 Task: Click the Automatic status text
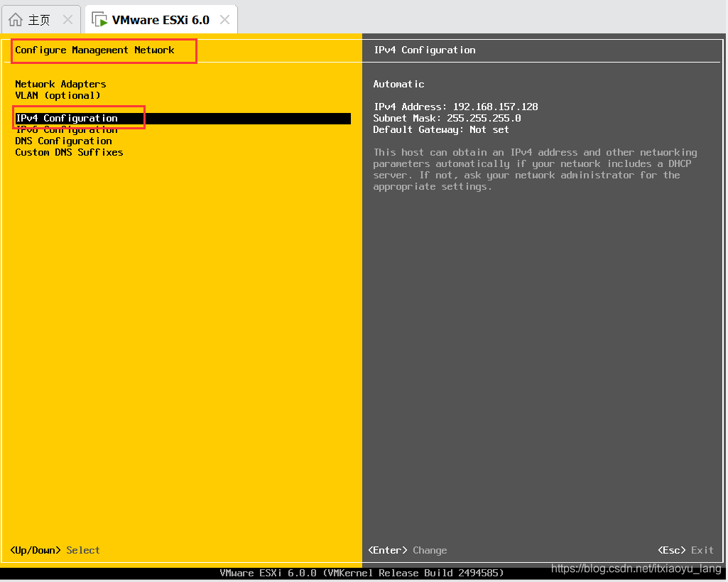(x=399, y=84)
